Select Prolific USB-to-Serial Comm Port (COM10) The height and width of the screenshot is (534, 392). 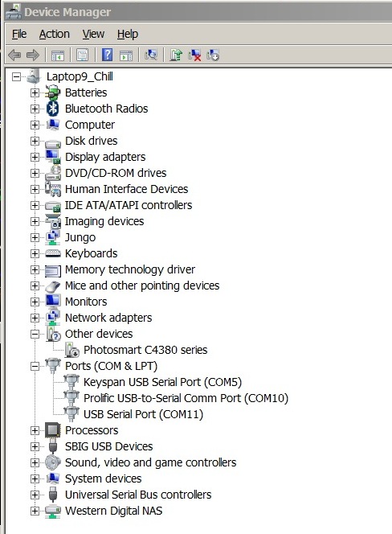click(186, 398)
